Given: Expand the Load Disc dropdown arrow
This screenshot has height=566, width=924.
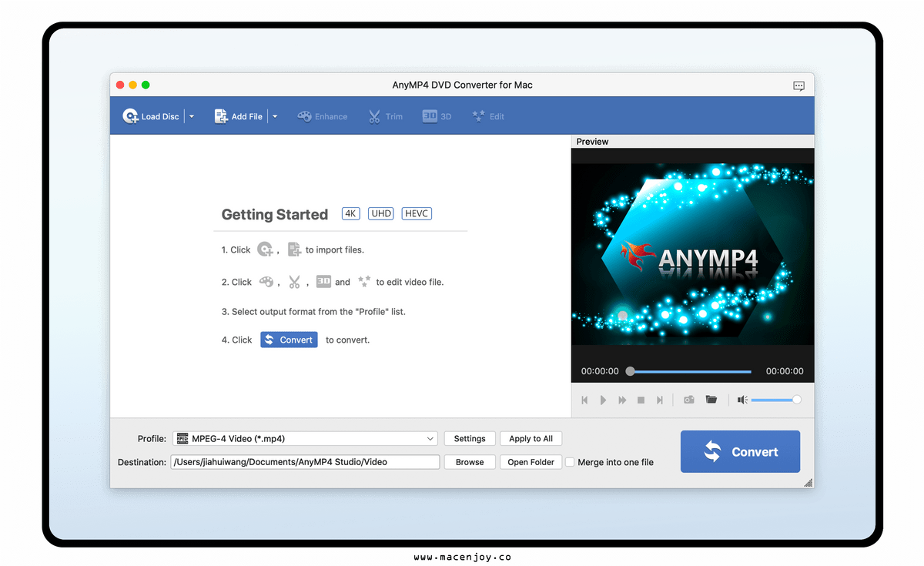Looking at the screenshot, I should (192, 116).
